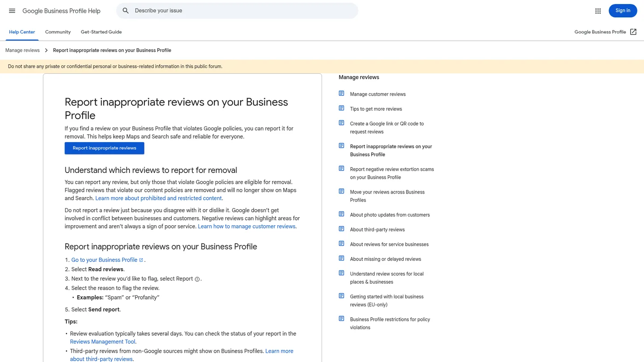Open the hamburger main menu
Screen dimensions: 644x362
click(12, 11)
